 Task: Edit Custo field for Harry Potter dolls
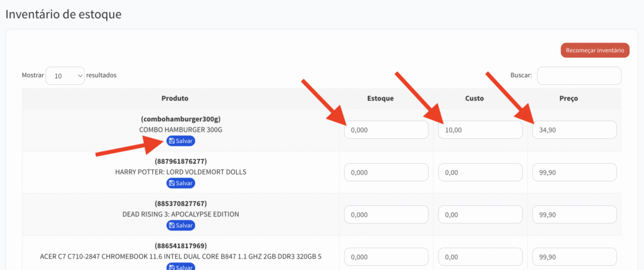[480, 172]
